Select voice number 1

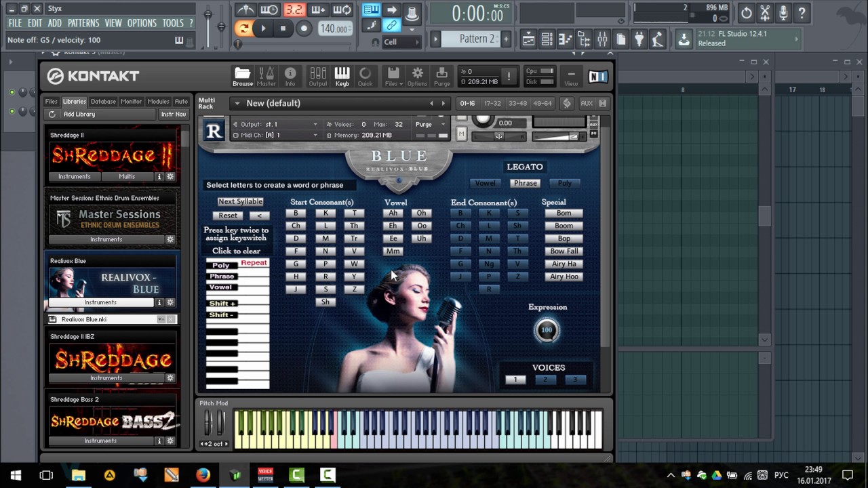tap(515, 380)
